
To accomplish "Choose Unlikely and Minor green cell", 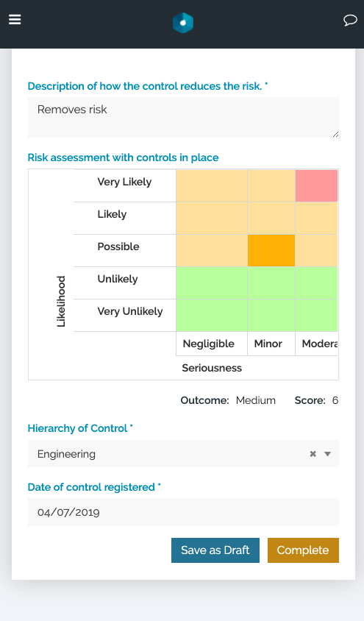I will click(271, 283).
